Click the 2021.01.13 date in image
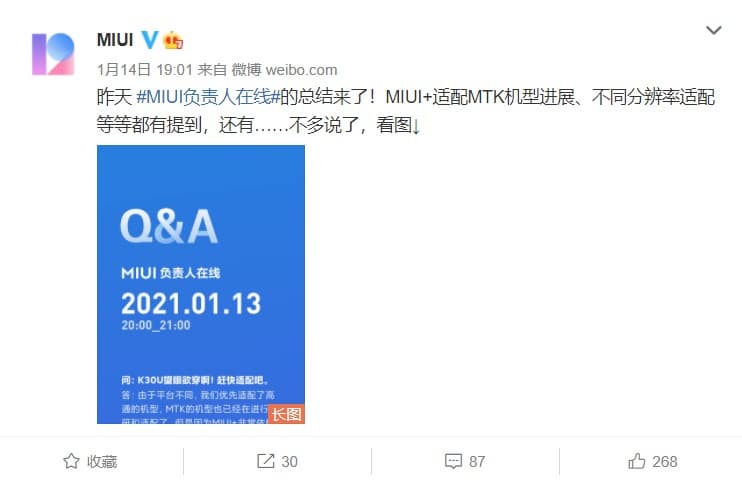The image size is (742, 483). (191, 304)
